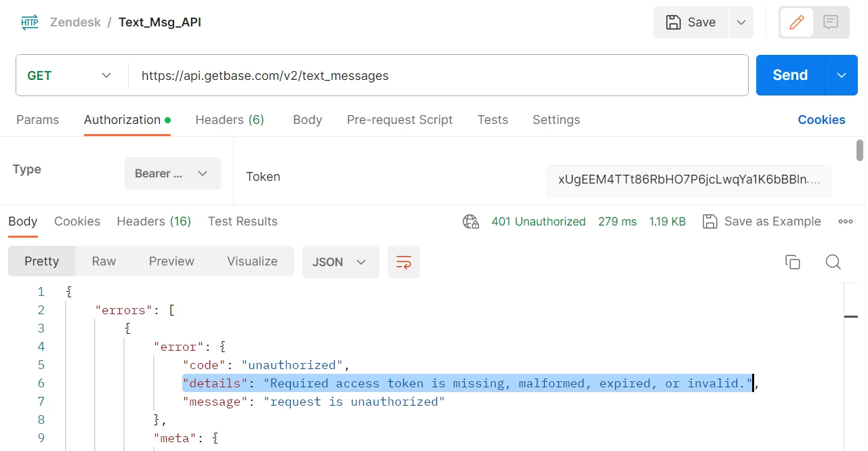Click the request URL input field

(x=438, y=75)
